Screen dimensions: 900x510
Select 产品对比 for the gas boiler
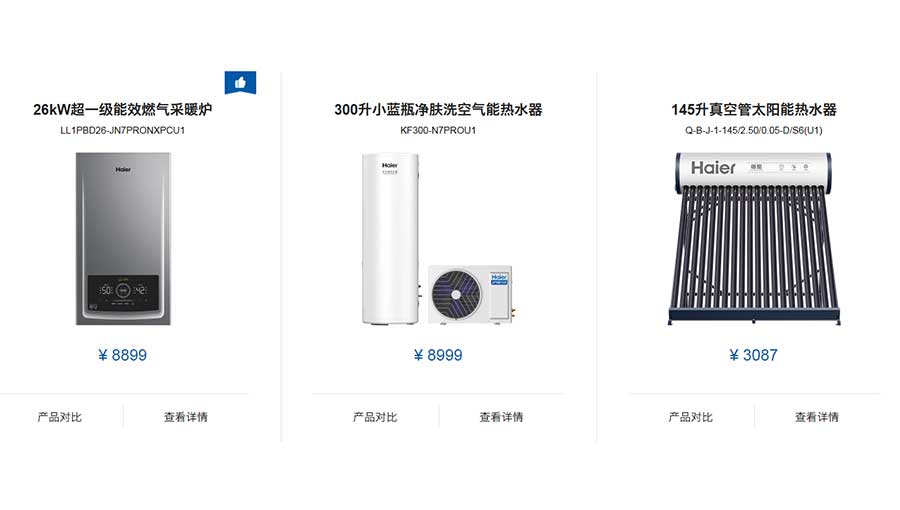pos(60,417)
